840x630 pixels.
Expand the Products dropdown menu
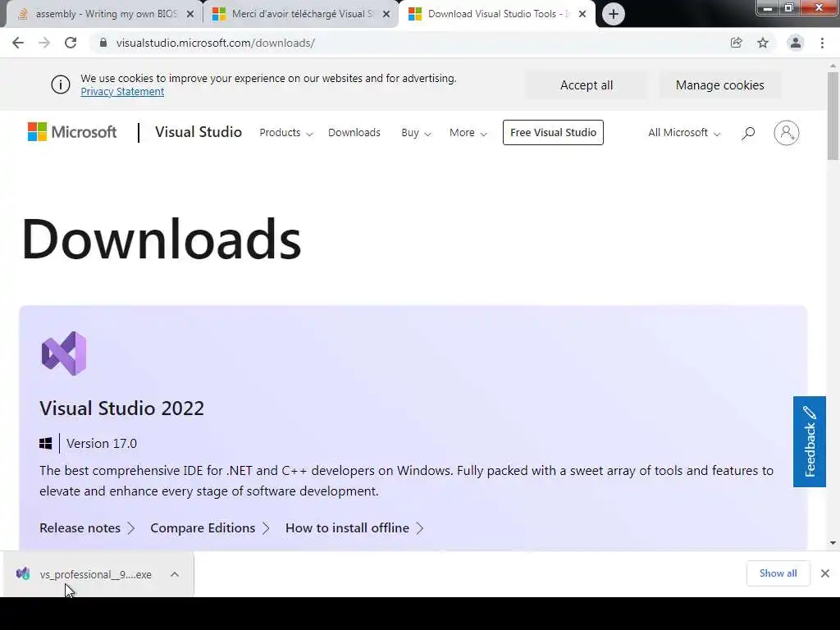[x=286, y=133]
